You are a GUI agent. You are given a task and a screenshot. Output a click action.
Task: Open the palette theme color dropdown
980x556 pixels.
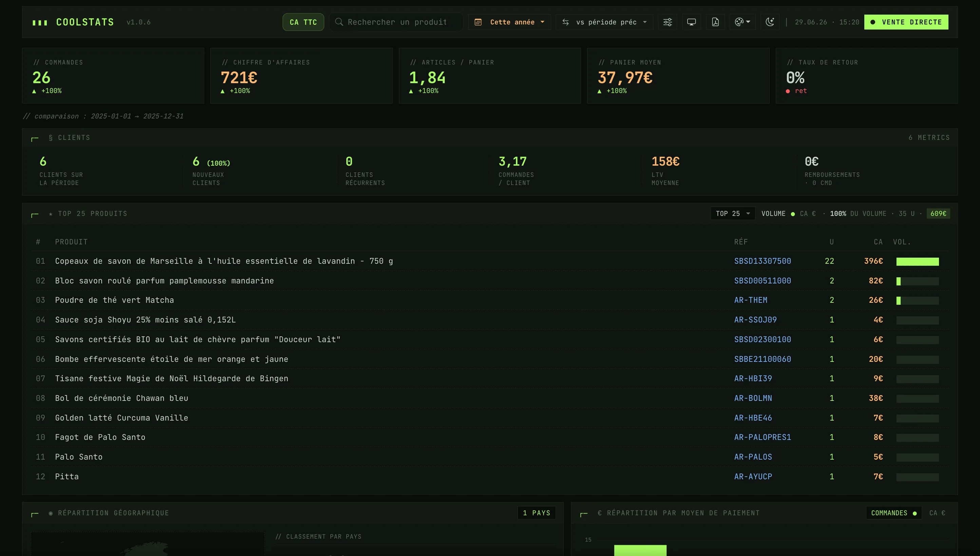[x=742, y=22]
